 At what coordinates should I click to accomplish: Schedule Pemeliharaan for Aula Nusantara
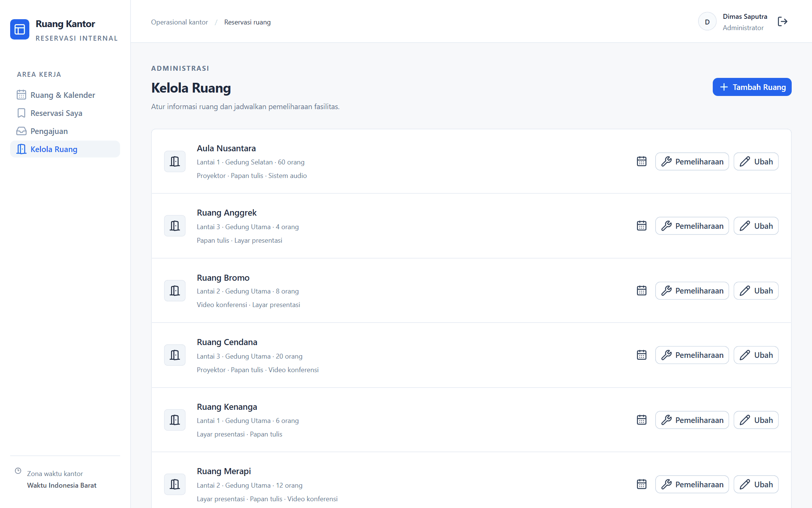692,161
